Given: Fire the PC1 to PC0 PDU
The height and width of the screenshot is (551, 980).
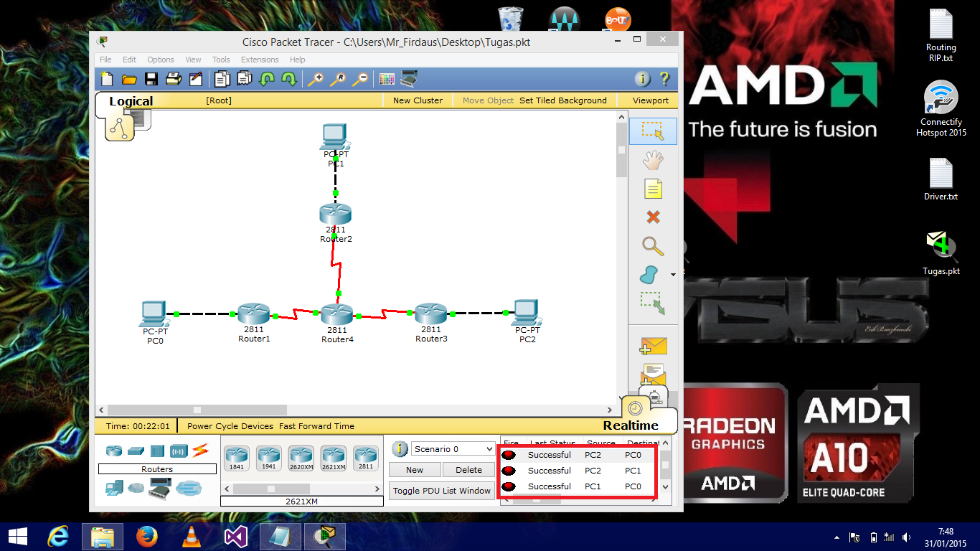Looking at the screenshot, I should point(509,486).
